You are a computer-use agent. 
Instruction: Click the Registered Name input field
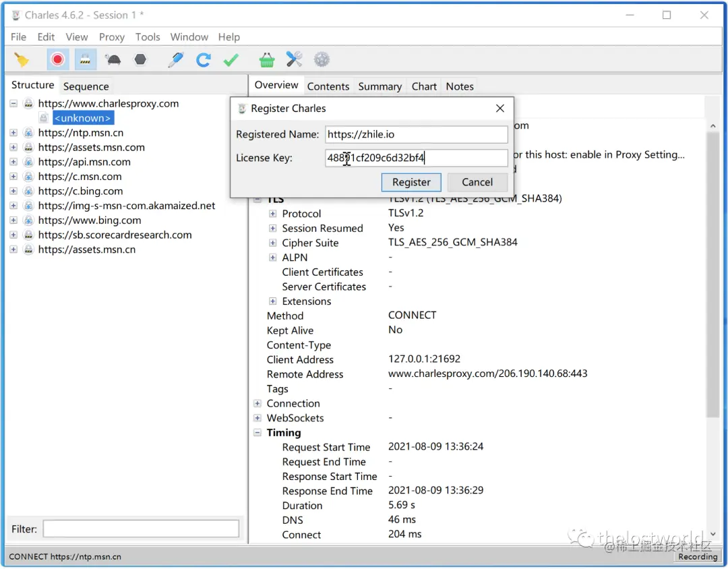(416, 134)
